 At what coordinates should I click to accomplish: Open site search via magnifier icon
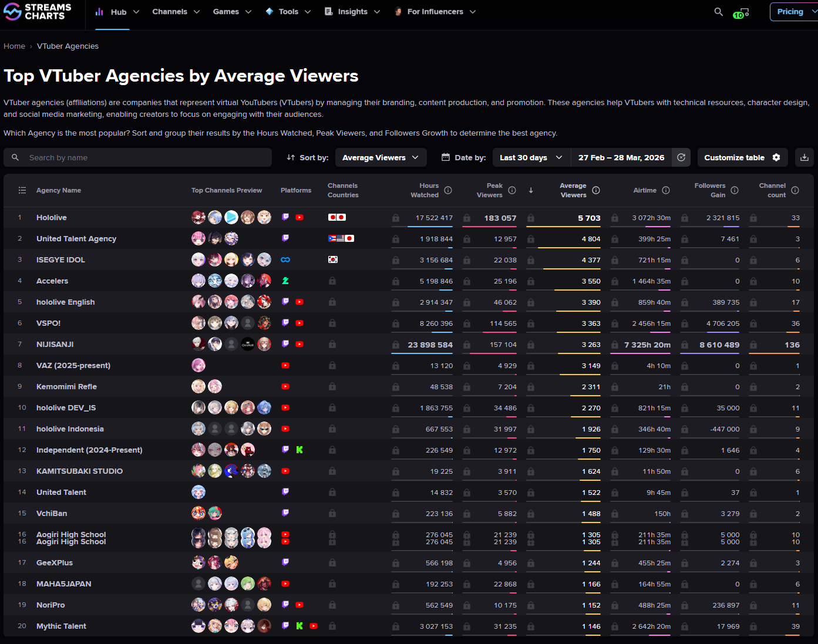718,12
